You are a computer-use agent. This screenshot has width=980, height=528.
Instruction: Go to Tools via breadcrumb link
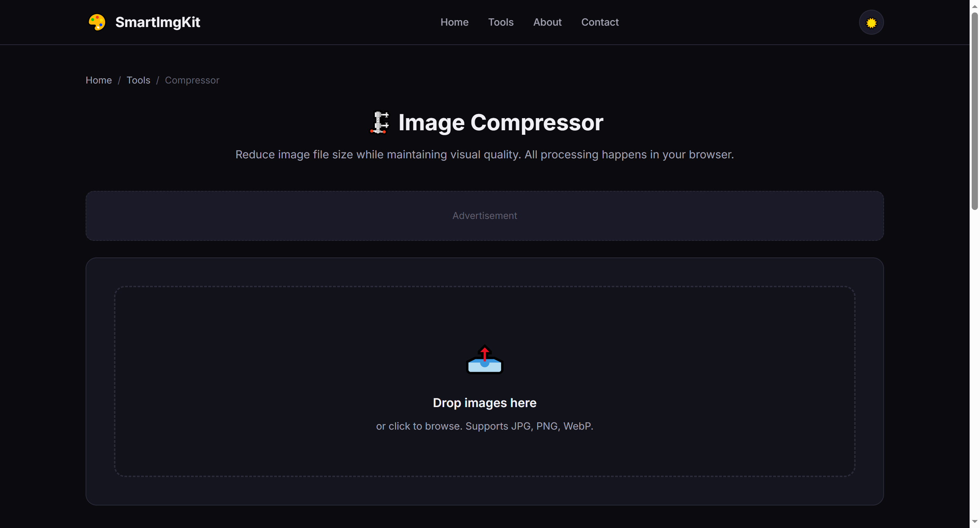pos(138,80)
